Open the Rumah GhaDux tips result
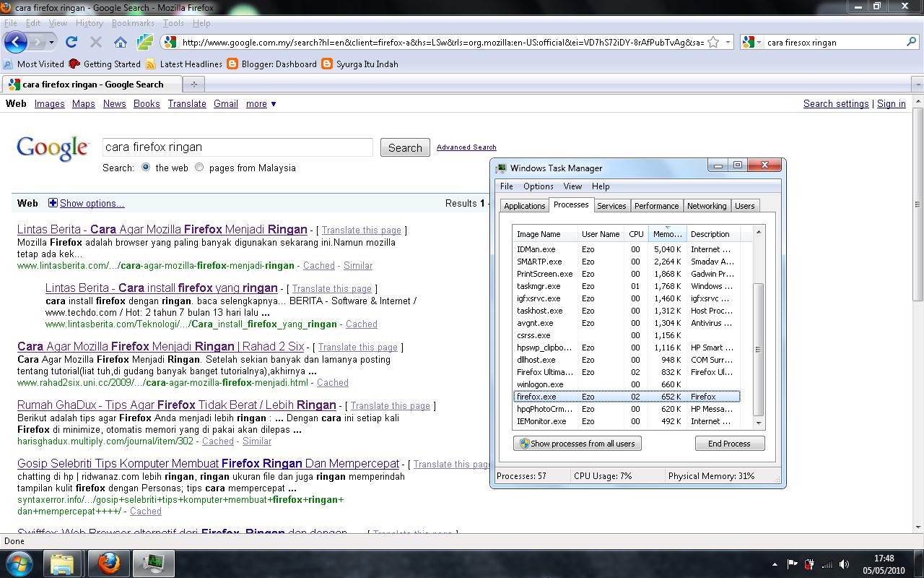The width and height of the screenshot is (924, 578). click(177, 405)
